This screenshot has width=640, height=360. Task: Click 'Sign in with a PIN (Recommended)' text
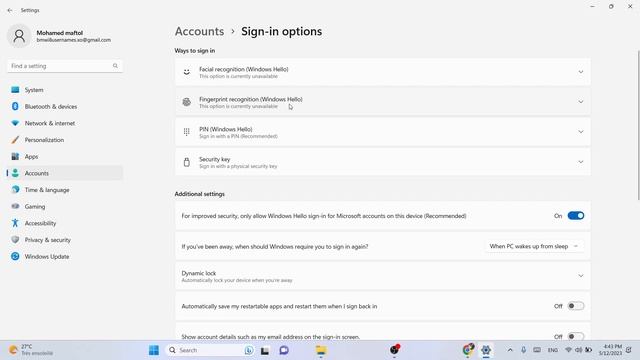coord(238,136)
